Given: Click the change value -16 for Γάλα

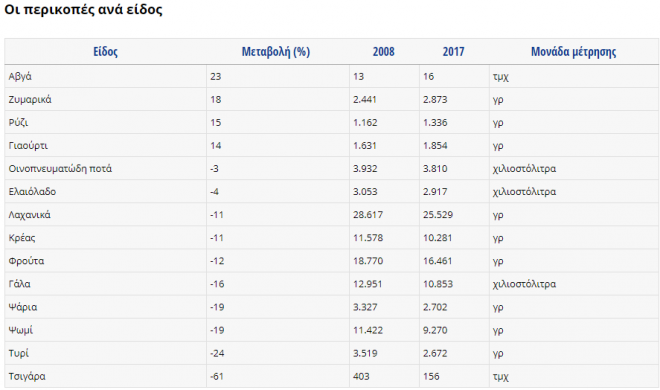Looking at the screenshot, I should [x=217, y=284].
